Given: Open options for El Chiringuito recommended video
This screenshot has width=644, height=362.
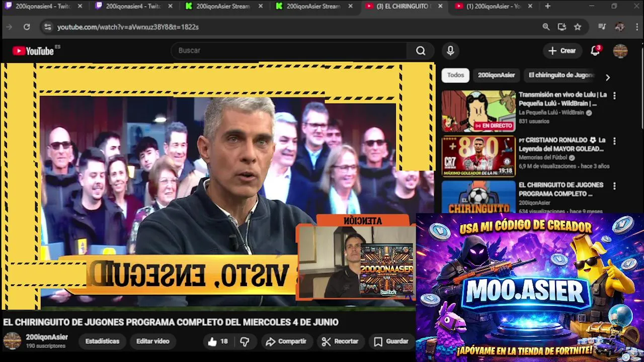Looking at the screenshot, I should (x=614, y=186).
